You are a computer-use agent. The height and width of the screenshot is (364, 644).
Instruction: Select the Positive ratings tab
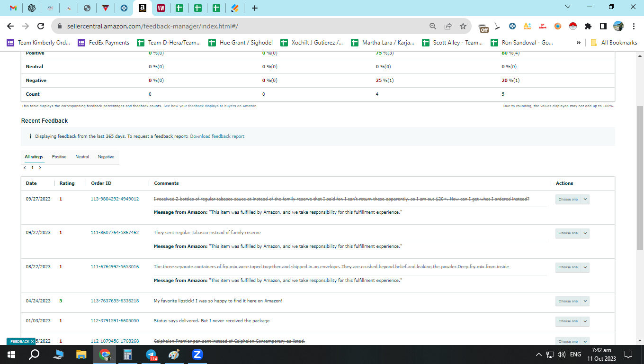coord(59,157)
